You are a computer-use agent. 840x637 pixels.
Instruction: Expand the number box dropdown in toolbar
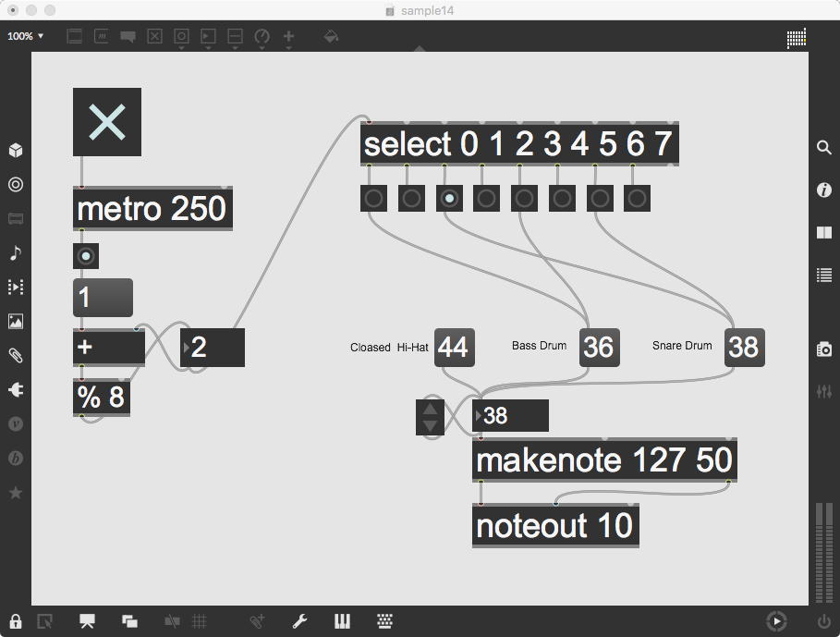[x=209, y=48]
